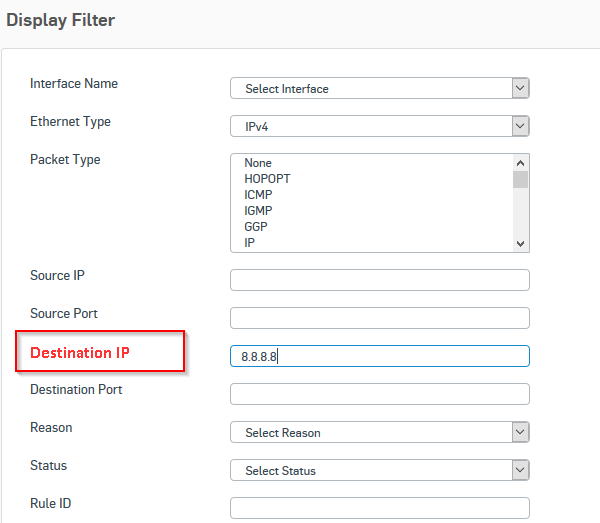This screenshot has width=600, height=523.
Task: Expand the Ethernet Type IPv4 dropdown
Action: (380, 126)
